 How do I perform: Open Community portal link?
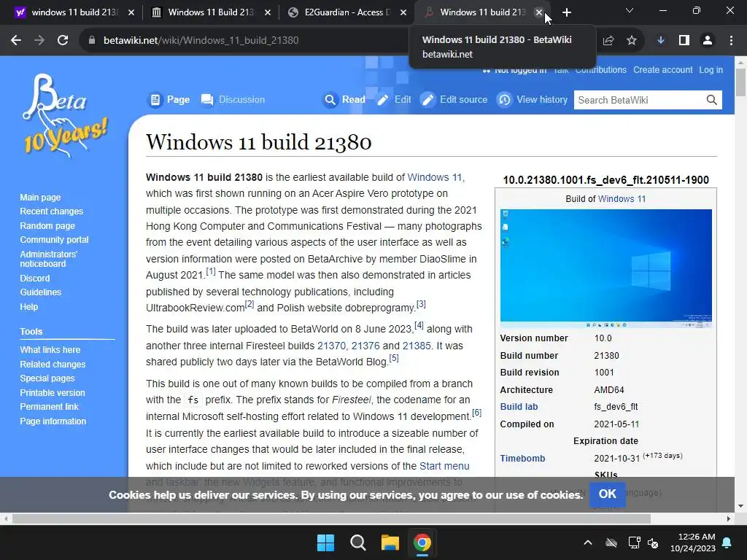pyautogui.click(x=54, y=240)
